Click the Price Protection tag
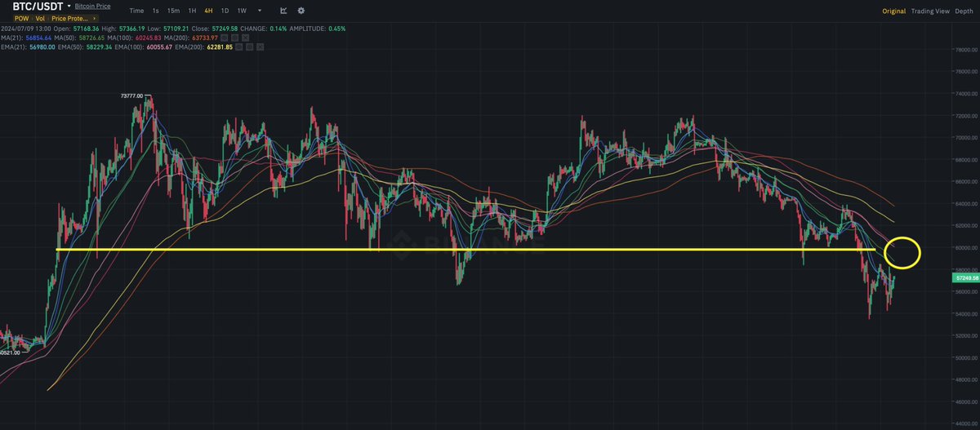This screenshot has height=430, width=980. click(70, 18)
